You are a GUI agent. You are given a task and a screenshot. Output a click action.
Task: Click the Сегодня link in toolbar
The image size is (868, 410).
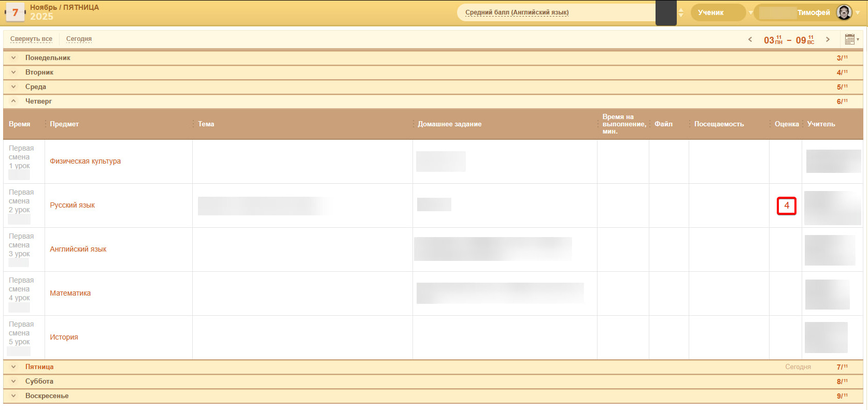coord(79,39)
